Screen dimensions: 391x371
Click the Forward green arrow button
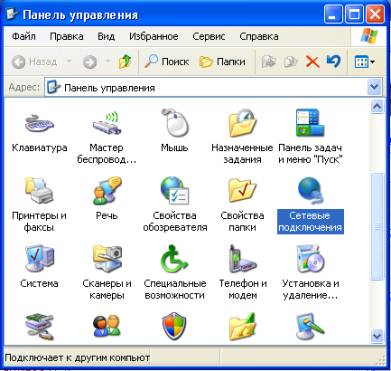pos(90,62)
